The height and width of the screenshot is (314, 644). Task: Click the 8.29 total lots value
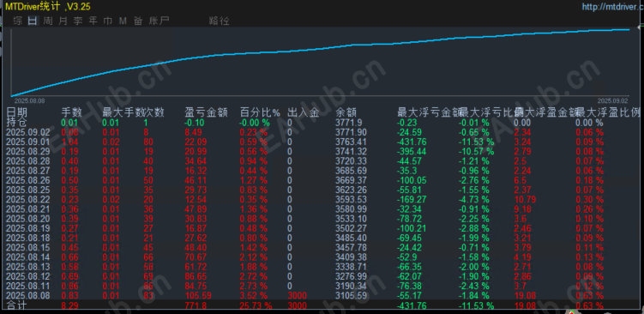coord(69,305)
